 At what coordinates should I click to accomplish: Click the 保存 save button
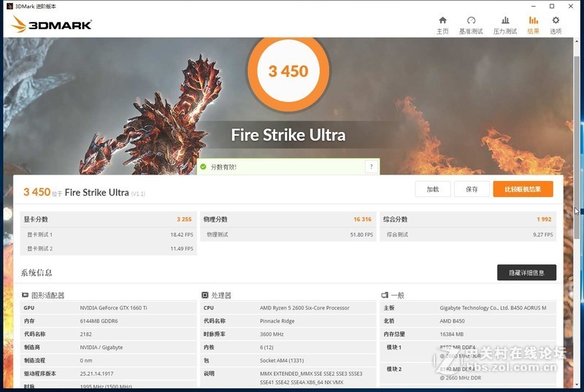(472, 189)
